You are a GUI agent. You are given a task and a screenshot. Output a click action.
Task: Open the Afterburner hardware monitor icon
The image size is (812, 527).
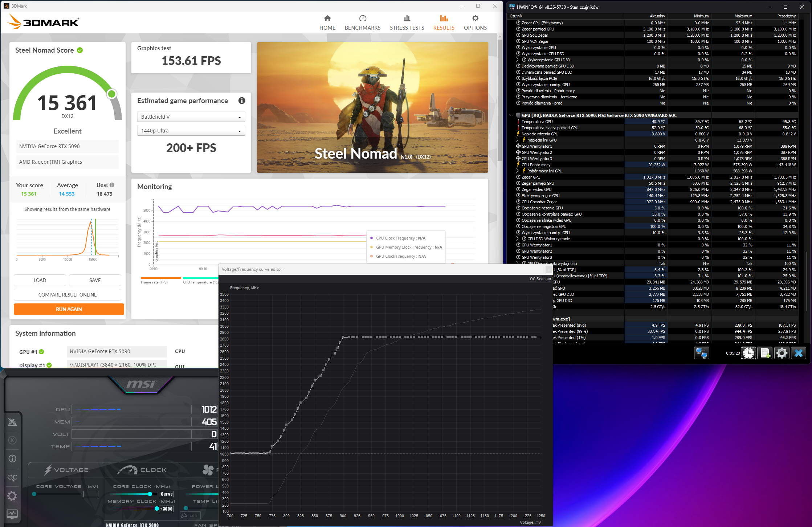(x=12, y=514)
